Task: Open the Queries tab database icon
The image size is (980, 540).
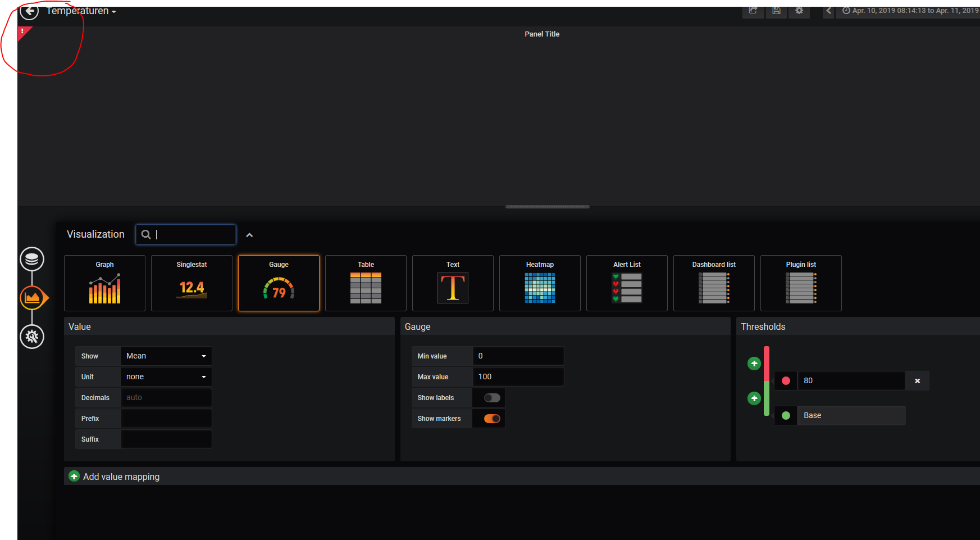Action: 32,259
